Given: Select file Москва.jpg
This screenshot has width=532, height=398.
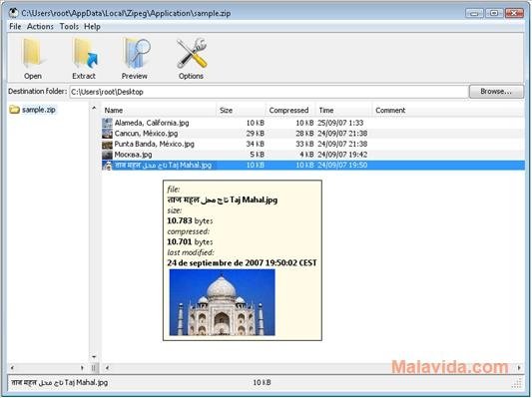Looking at the screenshot, I should (133, 155).
